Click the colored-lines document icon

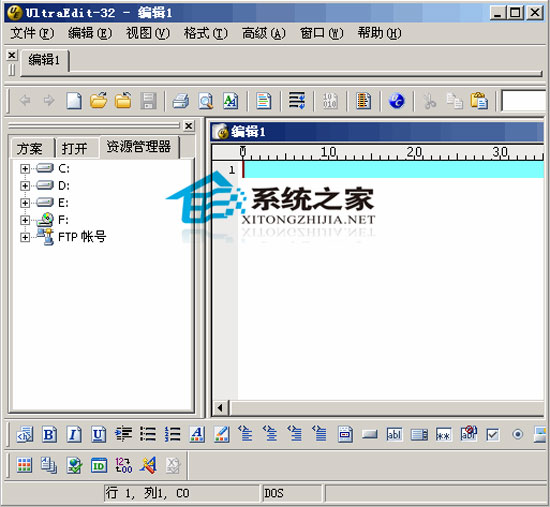coord(263,101)
